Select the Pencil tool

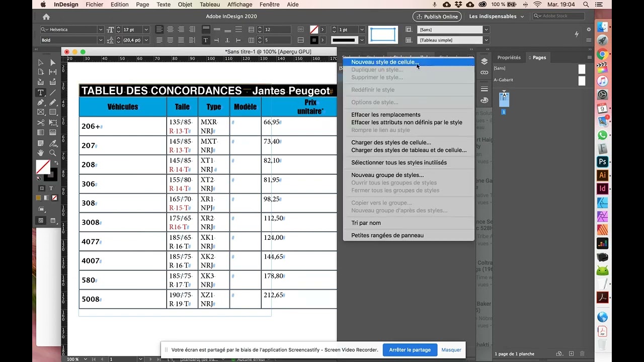pos(53,103)
